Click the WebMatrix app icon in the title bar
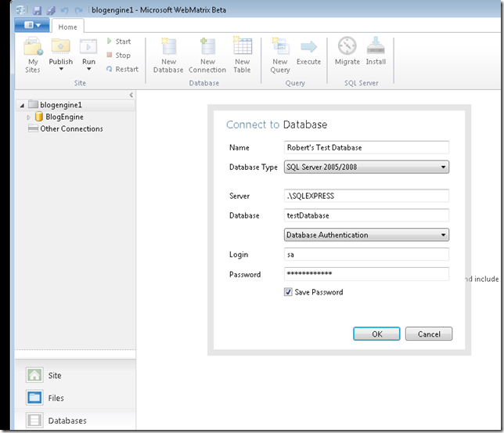 [22, 10]
